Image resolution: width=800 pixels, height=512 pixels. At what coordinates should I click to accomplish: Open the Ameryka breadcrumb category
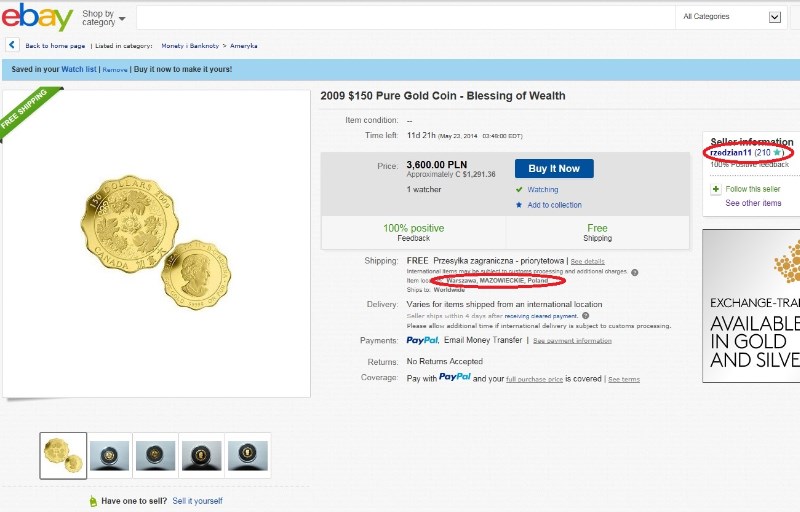click(x=246, y=45)
